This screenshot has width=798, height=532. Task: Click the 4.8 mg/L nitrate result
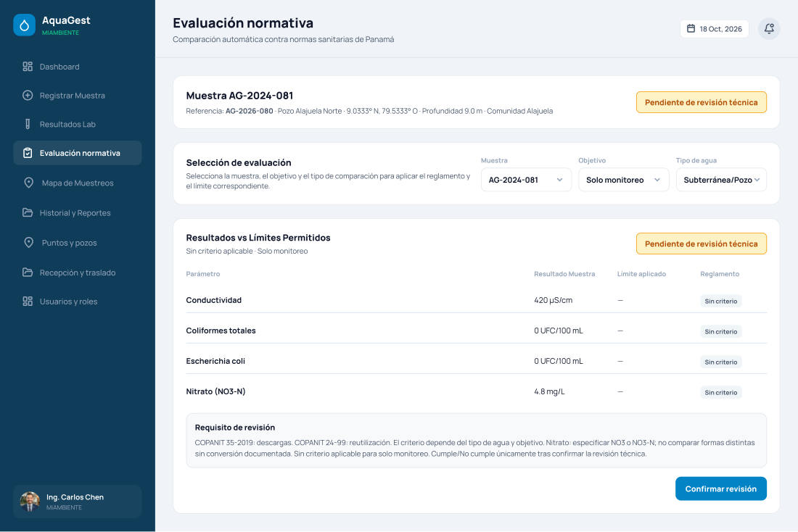pyautogui.click(x=549, y=391)
